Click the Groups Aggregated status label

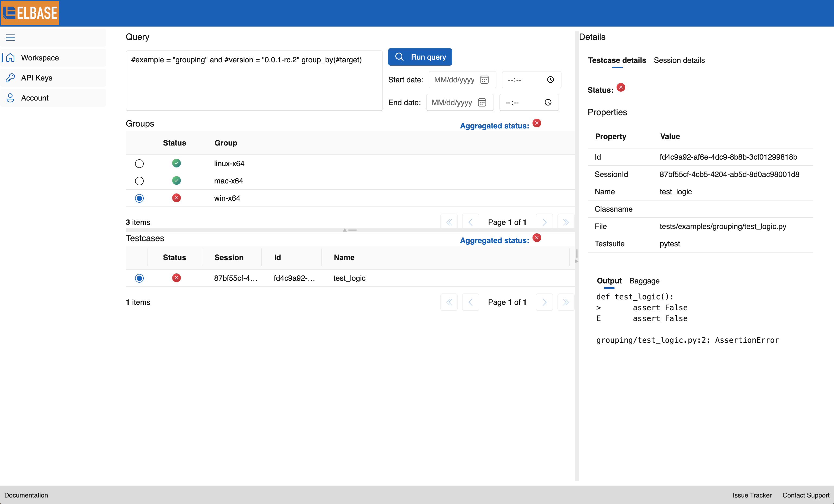click(494, 126)
